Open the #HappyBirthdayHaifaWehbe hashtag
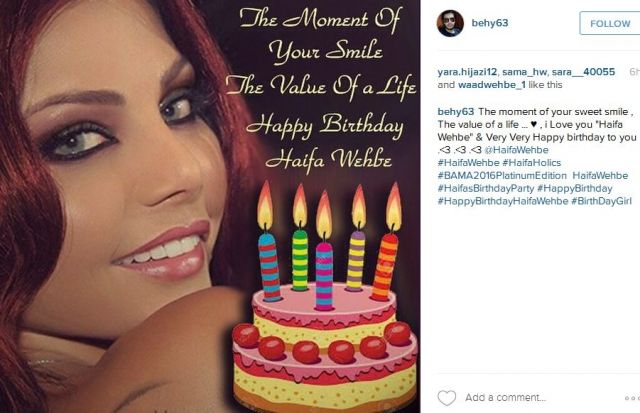Image resolution: width=640 pixels, height=413 pixels. click(x=503, y=201)
